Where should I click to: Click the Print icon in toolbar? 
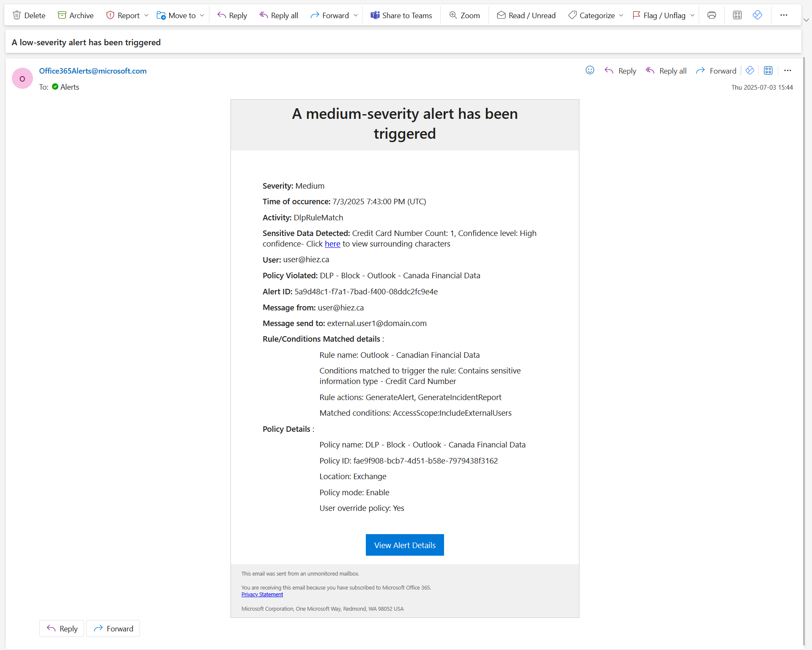click(712, 15)
